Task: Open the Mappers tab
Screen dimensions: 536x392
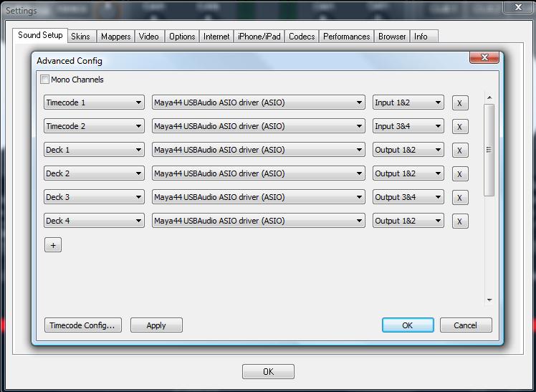Action: click(115, 37)
